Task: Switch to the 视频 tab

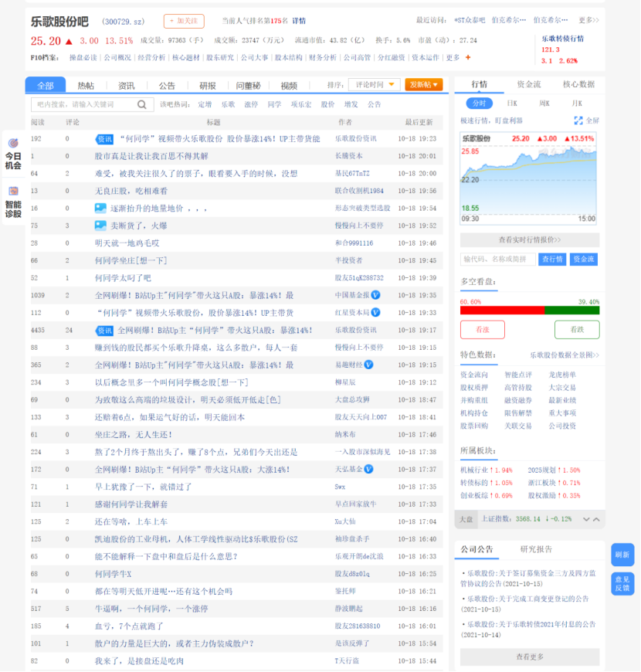Action: click(x=289, y=86)
